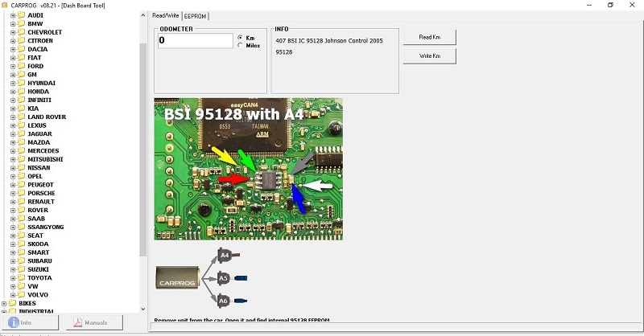Expand the BIKES tree node
644x336 pixels.
pos(4,304)
